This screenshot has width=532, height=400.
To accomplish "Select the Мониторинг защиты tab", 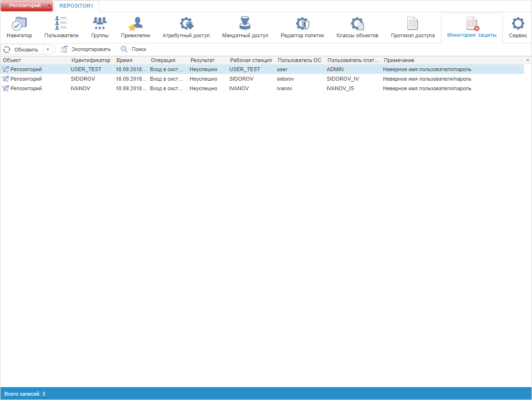I will coord(472,28).
